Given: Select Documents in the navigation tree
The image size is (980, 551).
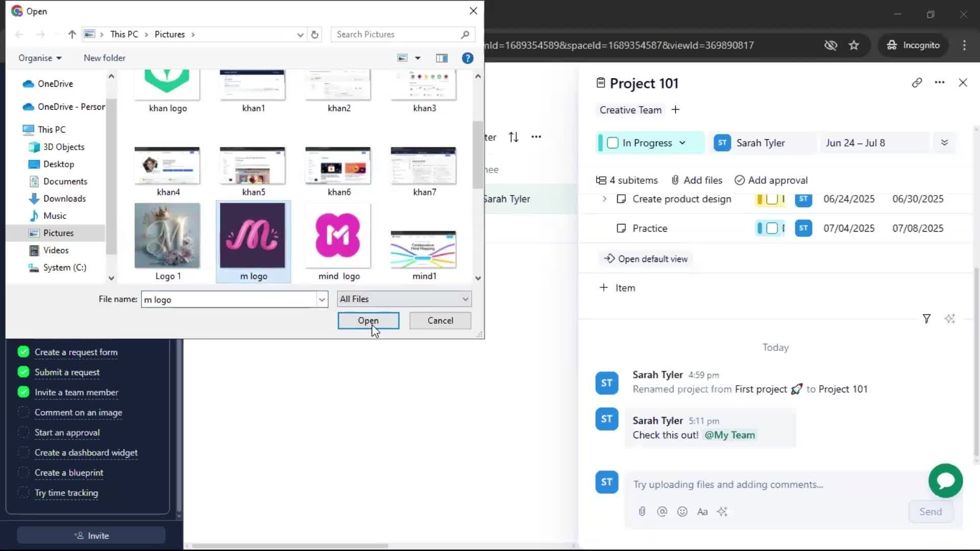Looking at the screenshot, I should coord(65,181).
